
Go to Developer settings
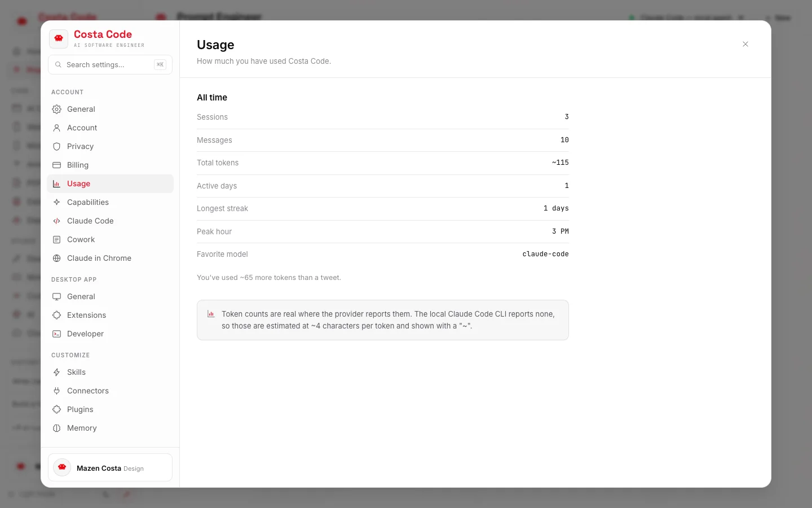(110, 334)
